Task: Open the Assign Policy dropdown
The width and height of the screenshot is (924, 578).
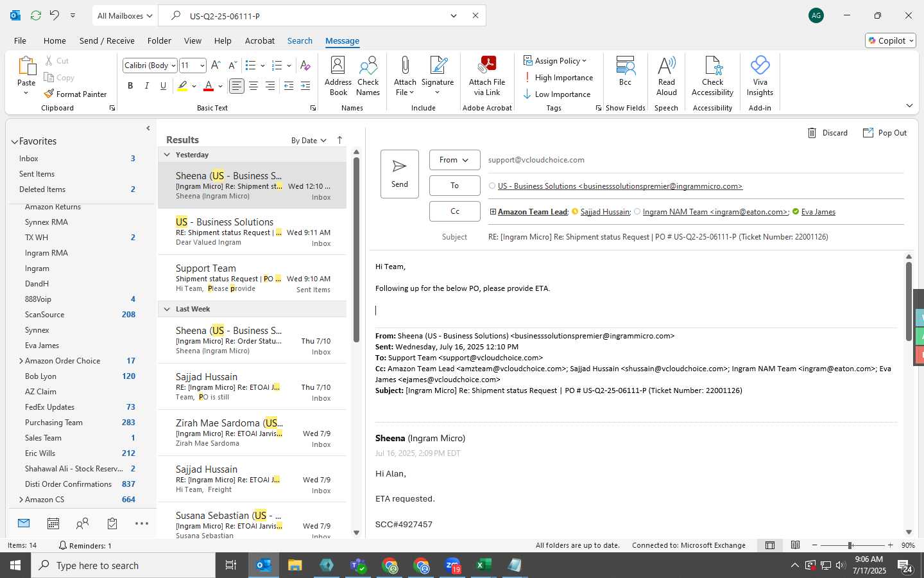Action: pyautogui.click(x=555, y=60)
